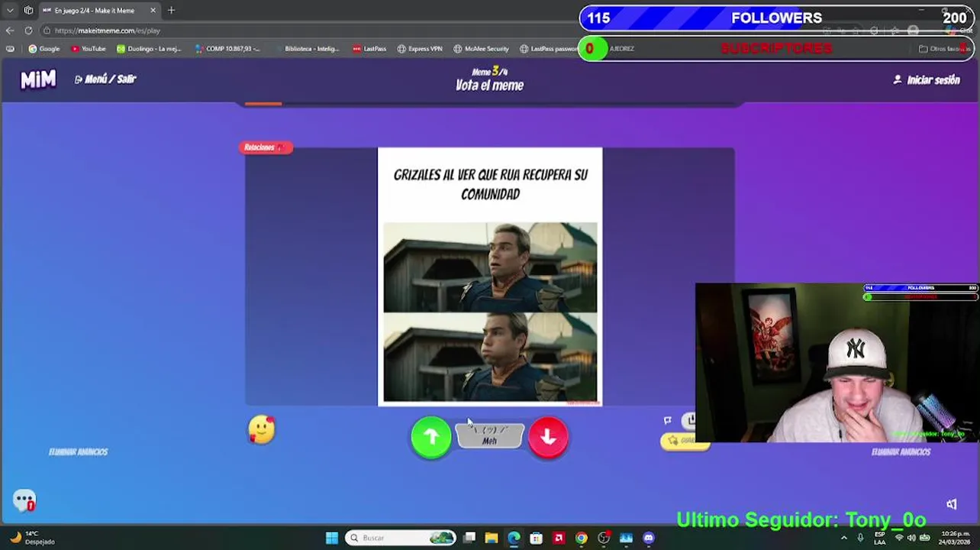Open the Express VPN bookmark

tap(420, 49)
